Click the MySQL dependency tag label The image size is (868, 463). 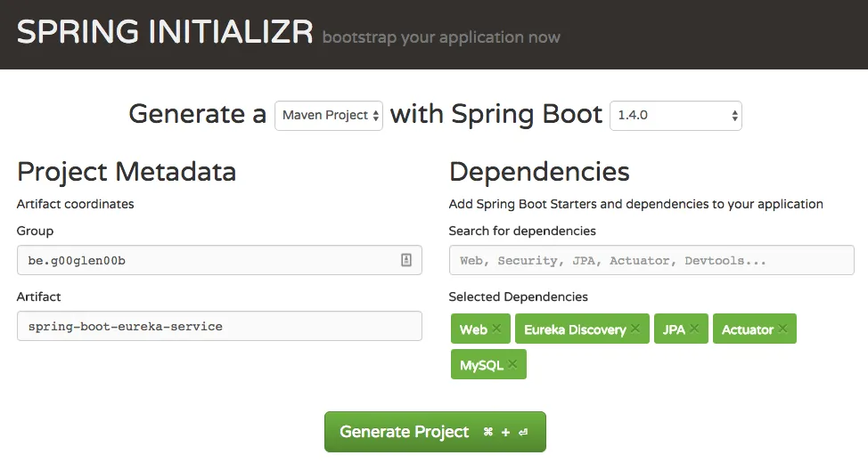coord(481,365)
